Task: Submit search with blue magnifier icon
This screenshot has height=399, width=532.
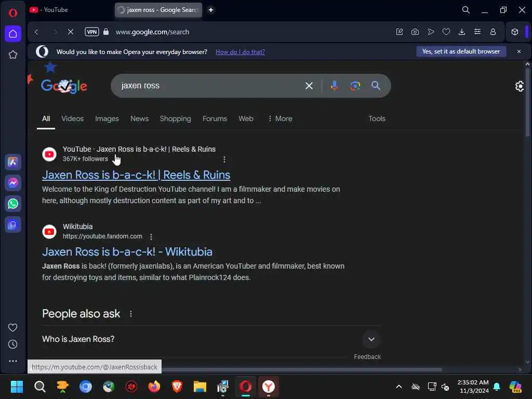Action: (x=376, y=86)
